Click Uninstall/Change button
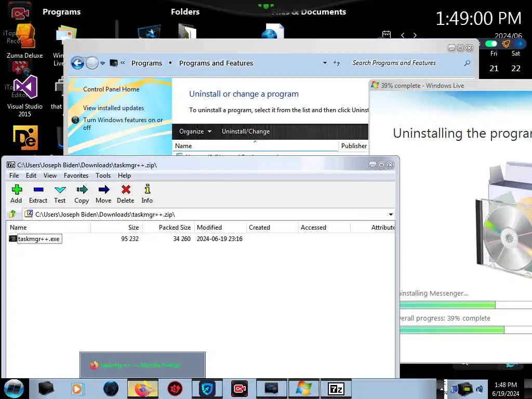The height and width of the screenshot is (399, 532). [x=246, y=131]
